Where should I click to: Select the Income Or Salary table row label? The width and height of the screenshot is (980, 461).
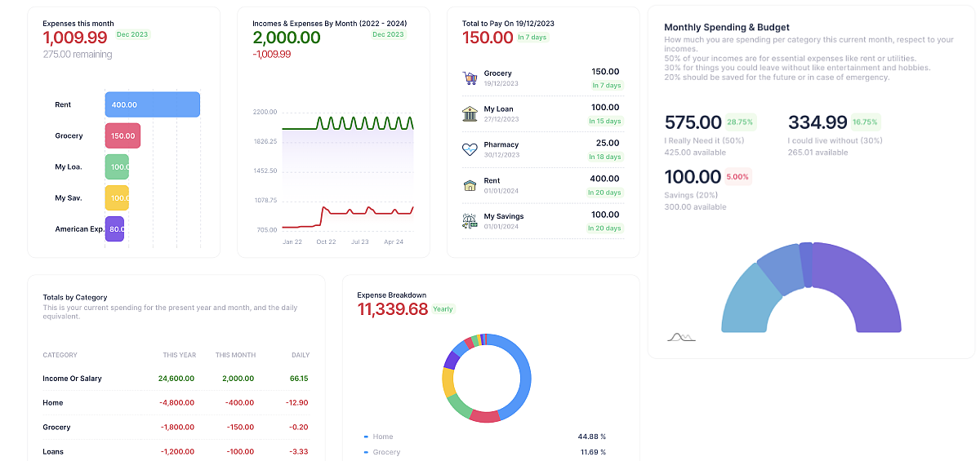(72, 379)
